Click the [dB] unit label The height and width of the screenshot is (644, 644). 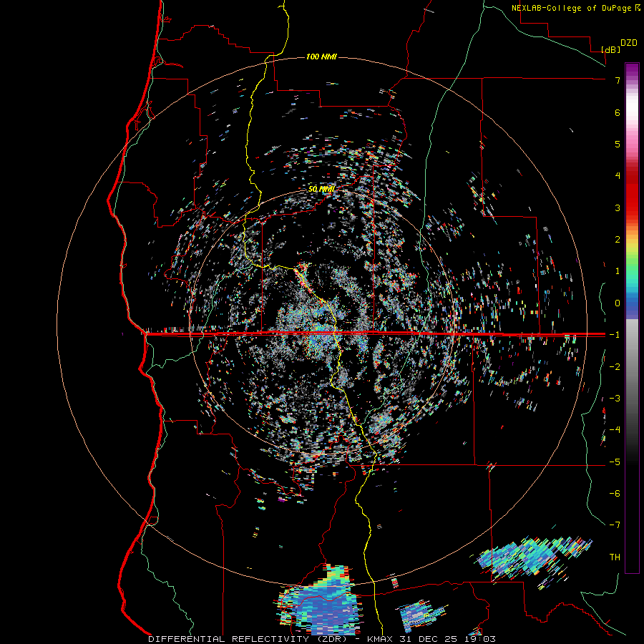[611, 49]
